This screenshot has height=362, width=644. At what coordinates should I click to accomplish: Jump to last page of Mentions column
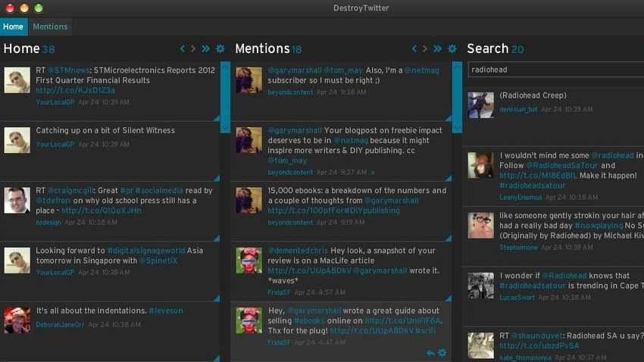coord(438,48)
